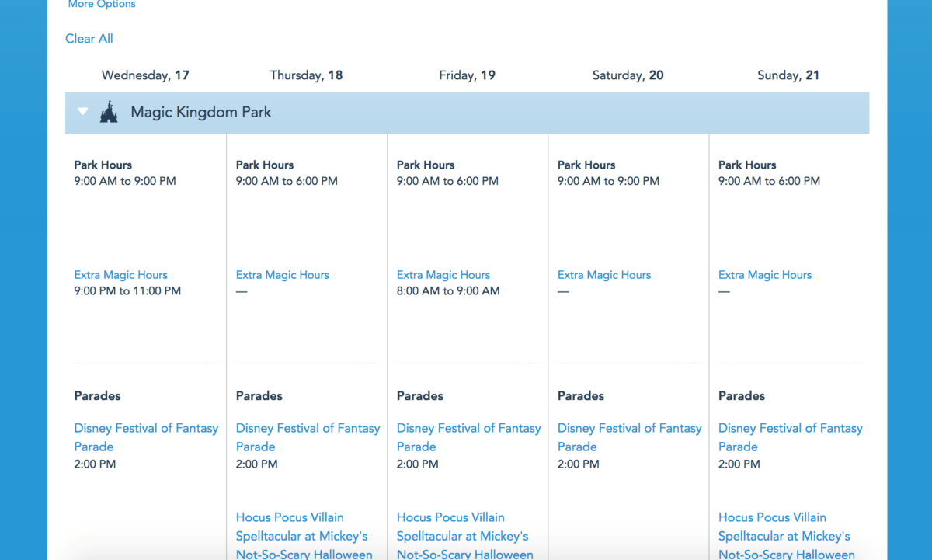Open the More Options link
The width and height of the screenshot is (932, 560).
(x=102, y=5)
